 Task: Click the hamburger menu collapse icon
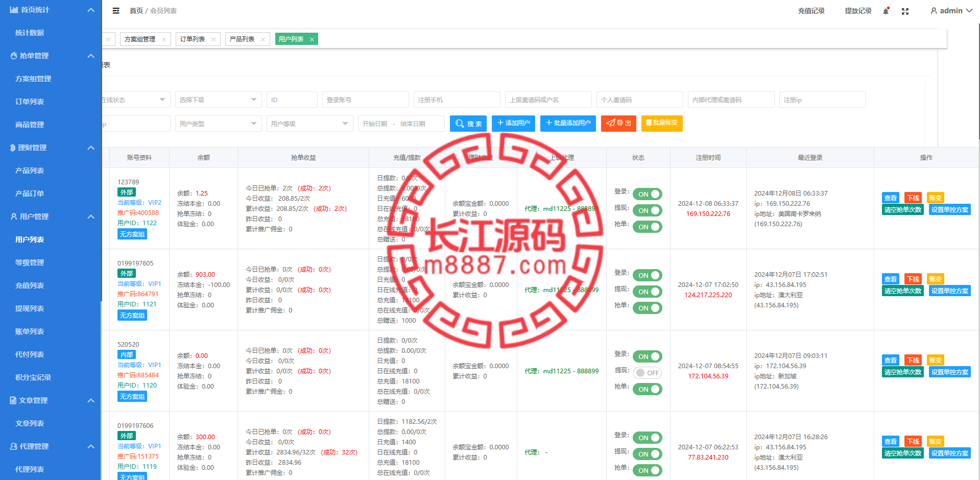(116, 11)
